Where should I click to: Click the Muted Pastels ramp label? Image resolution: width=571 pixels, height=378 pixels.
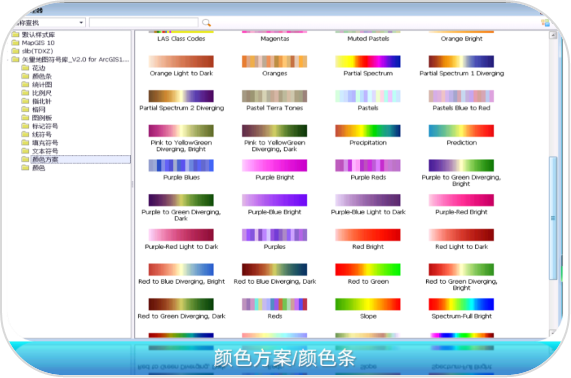point(368,39)
